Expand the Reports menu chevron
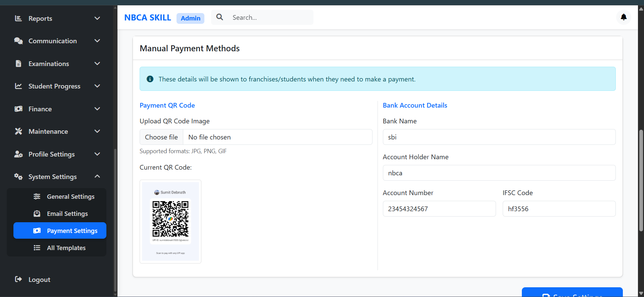Screen dimensions: 644x297 click(x=97, y=18)
